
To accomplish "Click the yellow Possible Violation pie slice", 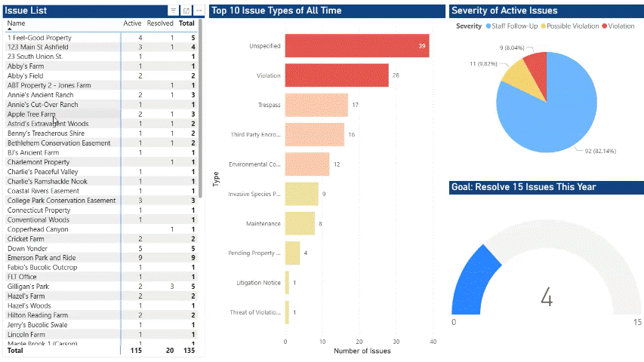I will 522,80.
